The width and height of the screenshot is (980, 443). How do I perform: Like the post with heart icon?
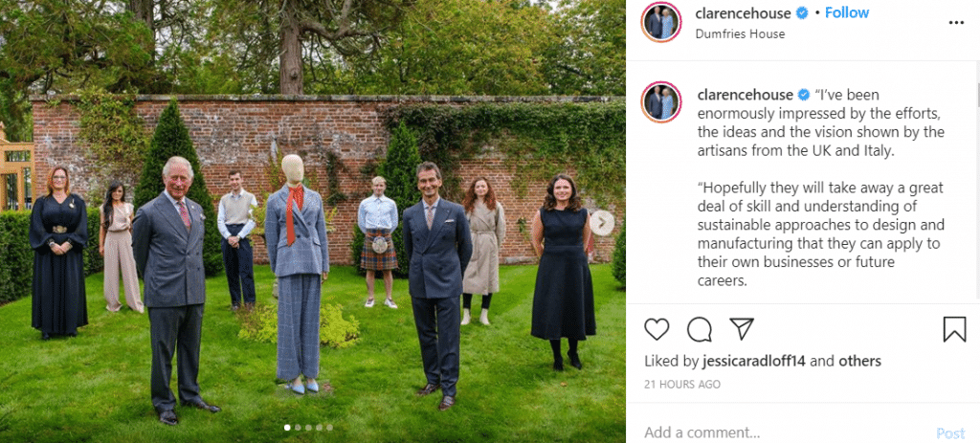657,329
